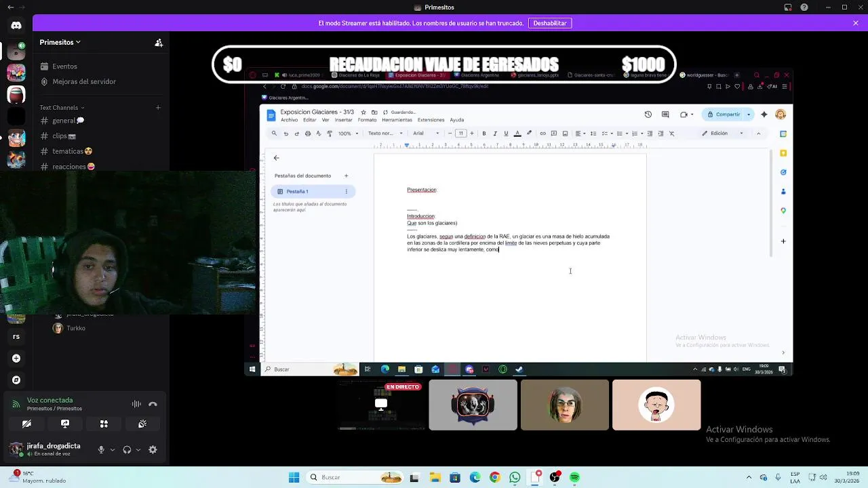Click the EN DIRECTO stream thumbnail
The width and height of the screenshot is (868, 488).
point(381,405)
